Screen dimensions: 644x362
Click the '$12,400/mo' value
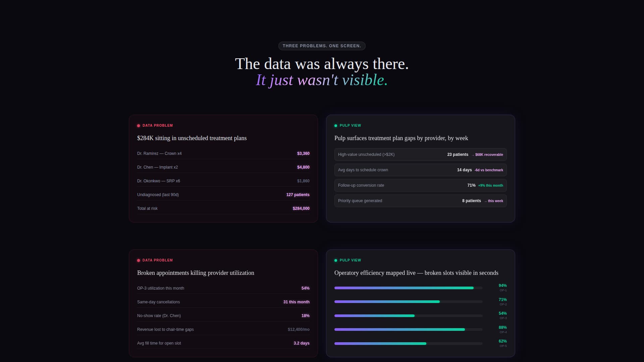[x=299, y=329]
